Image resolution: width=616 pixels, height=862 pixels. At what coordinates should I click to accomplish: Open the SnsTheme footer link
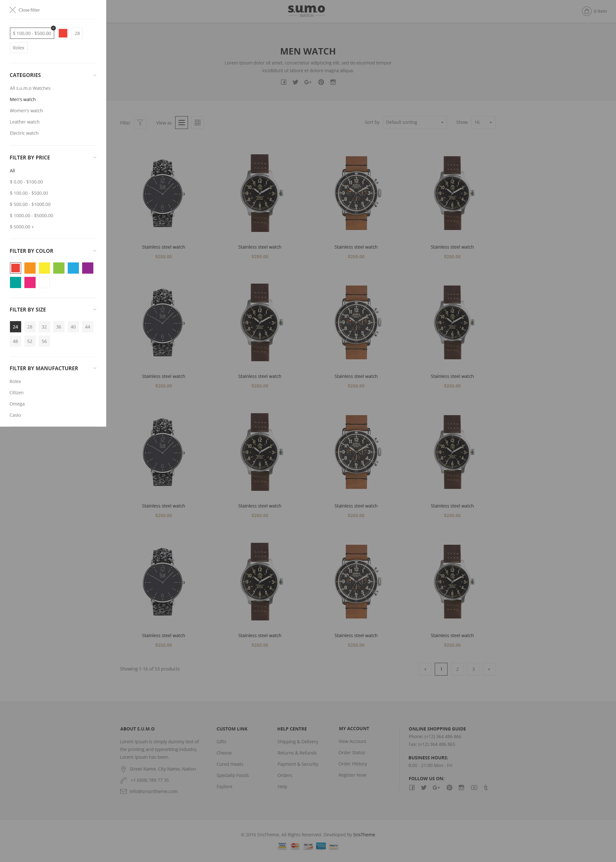364,835
